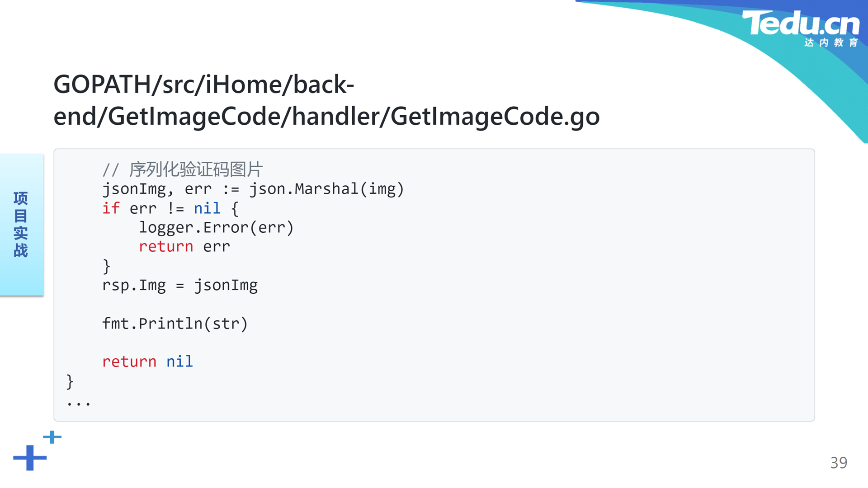Viewport: 868px width, 488px height.
Task: Click the fmt.Println(str) line
Action: (x=175, y=324)
